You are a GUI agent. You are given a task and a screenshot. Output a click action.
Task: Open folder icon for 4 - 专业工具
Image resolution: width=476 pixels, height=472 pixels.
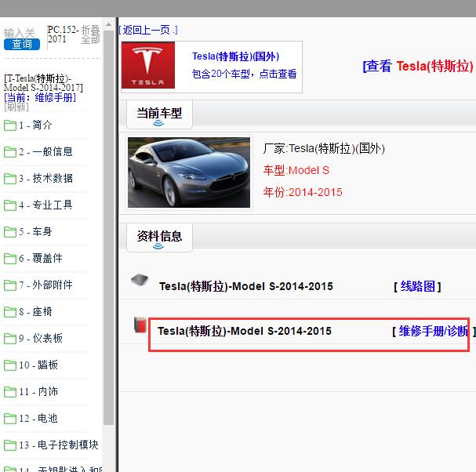(10, 205)
